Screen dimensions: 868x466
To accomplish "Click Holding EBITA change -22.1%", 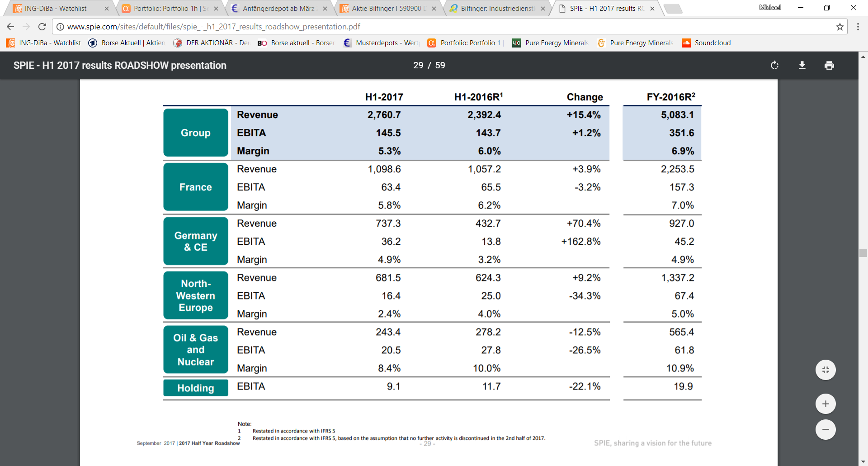I will tap(585, 386).
